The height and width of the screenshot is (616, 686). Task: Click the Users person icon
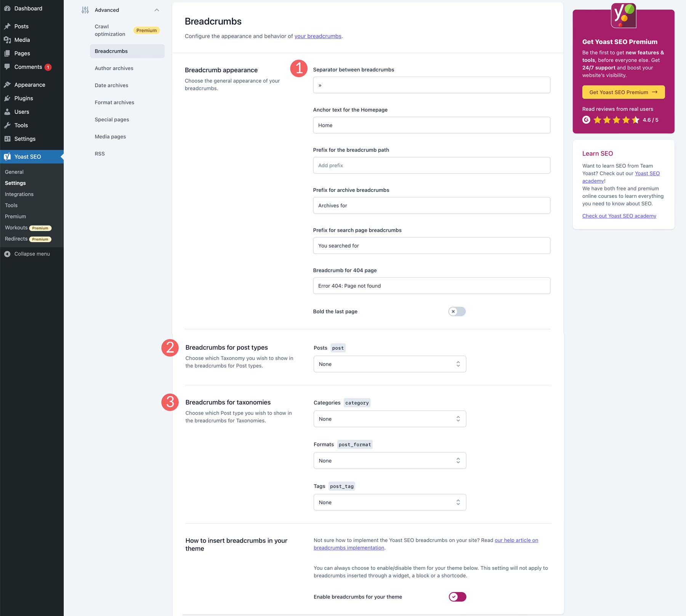tap(7, 112)
